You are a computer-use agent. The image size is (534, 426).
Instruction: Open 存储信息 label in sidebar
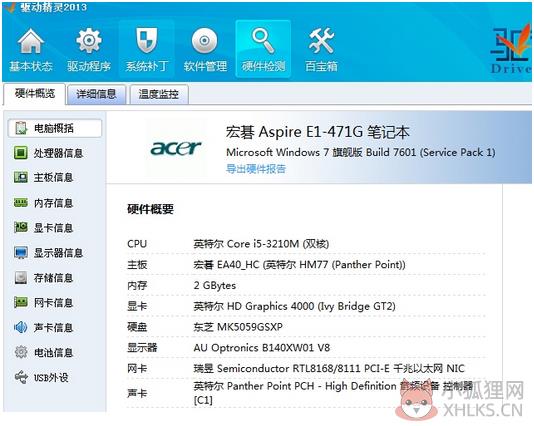[x=53, y=278]
